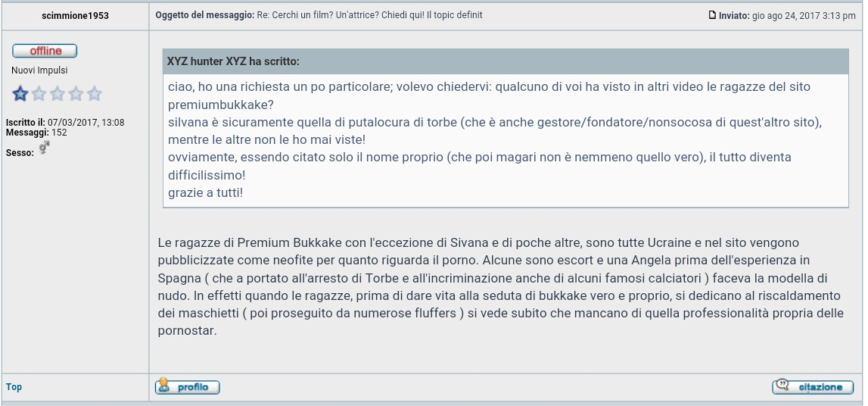Click the first filled blue rank star
The image size is (868, 406).
click(x=20, y=94)
